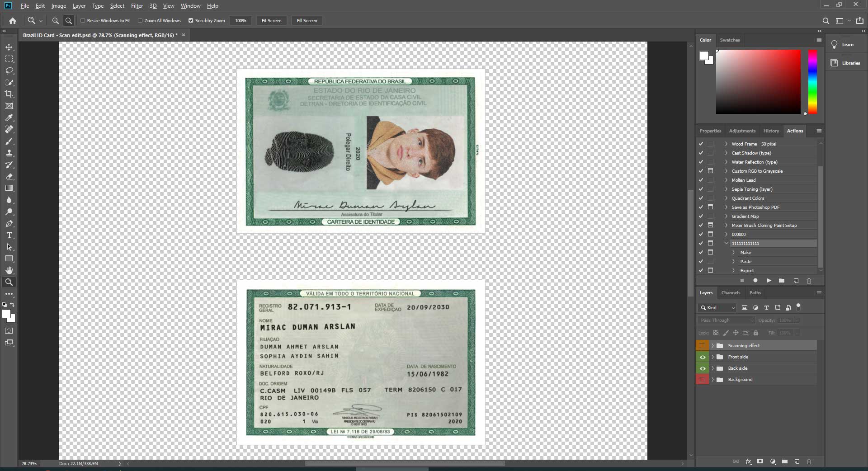868x471 pixels.
Task: Select the Lasso tool
Action: 9,71
